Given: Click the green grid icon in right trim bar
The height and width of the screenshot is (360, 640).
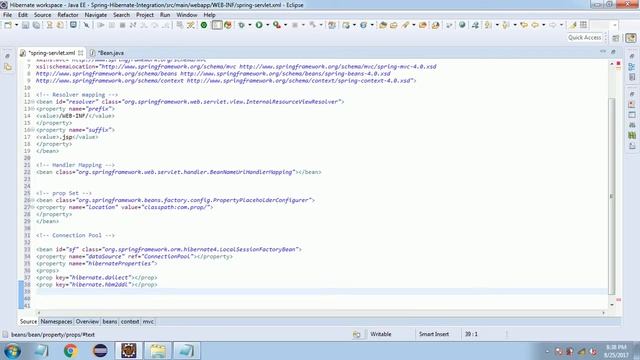Looking at the screenshot, I should 632,135.
